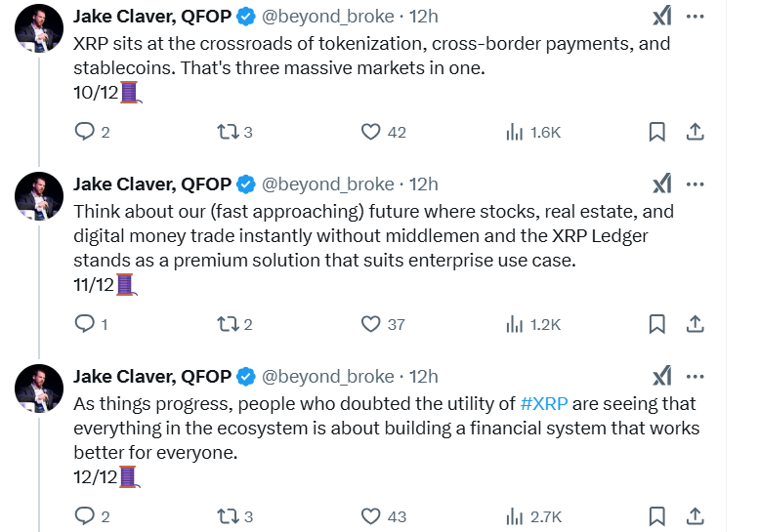Screen dimensions: 760x532
Task: Like the 10/12 XRP crossroads tweet
Action: pyautogui.click(x=371, y=132)
